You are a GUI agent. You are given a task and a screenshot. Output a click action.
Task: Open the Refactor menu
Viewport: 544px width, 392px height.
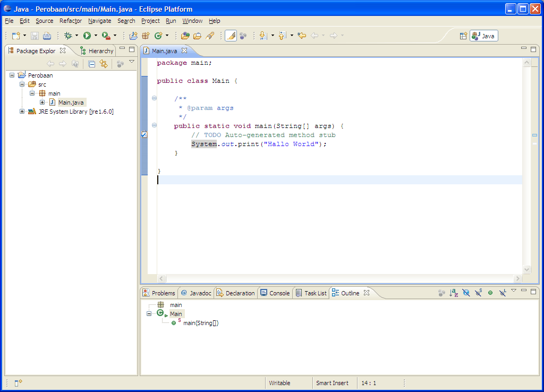pos(71,21)
